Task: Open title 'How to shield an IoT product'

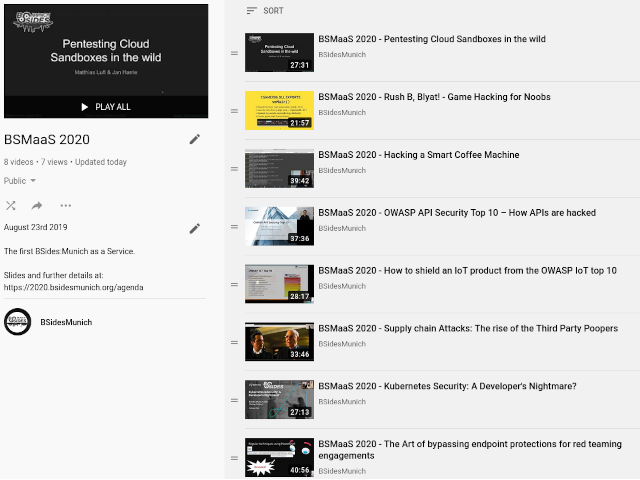Action: pyautogui.click(x=467, y=271)
